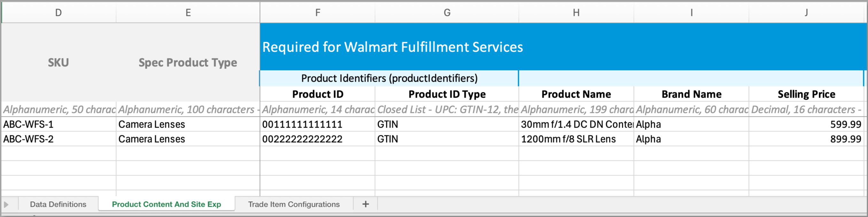Click the 'Alphanumeric, 100 characters' hint cell
This screenshot has width=868, height=217.
[188, 109]
